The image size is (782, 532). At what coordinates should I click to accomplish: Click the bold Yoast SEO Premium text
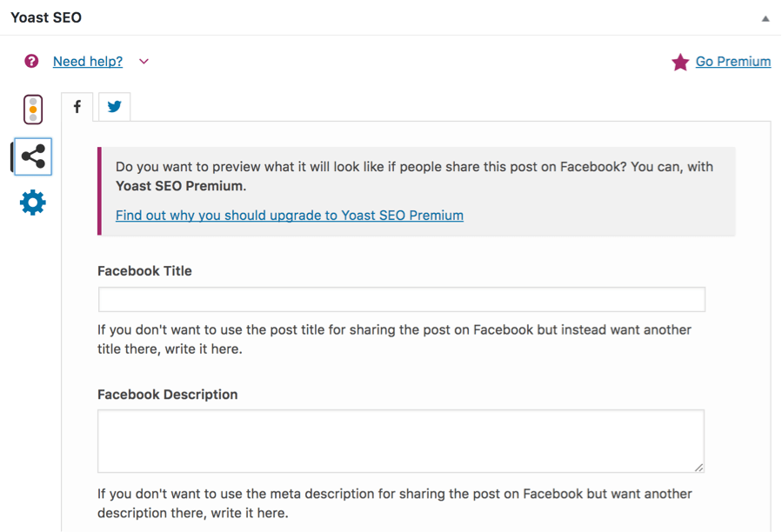181,186
